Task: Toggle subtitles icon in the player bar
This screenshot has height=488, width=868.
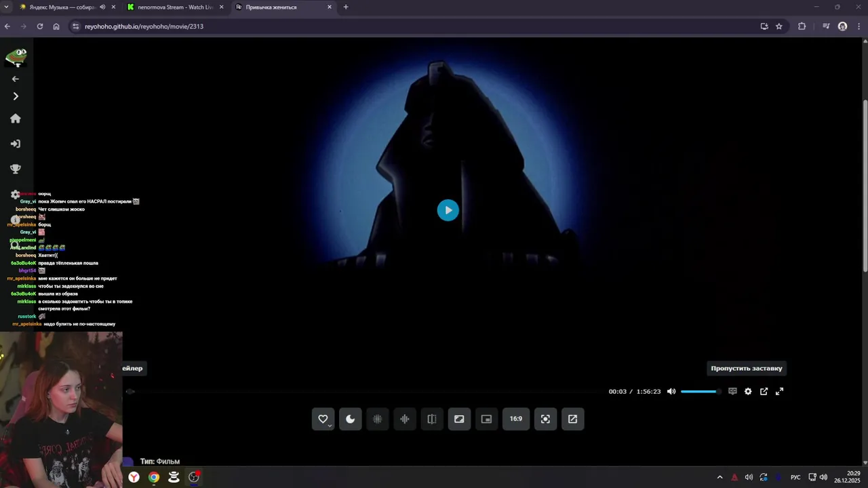Action: 732,391
